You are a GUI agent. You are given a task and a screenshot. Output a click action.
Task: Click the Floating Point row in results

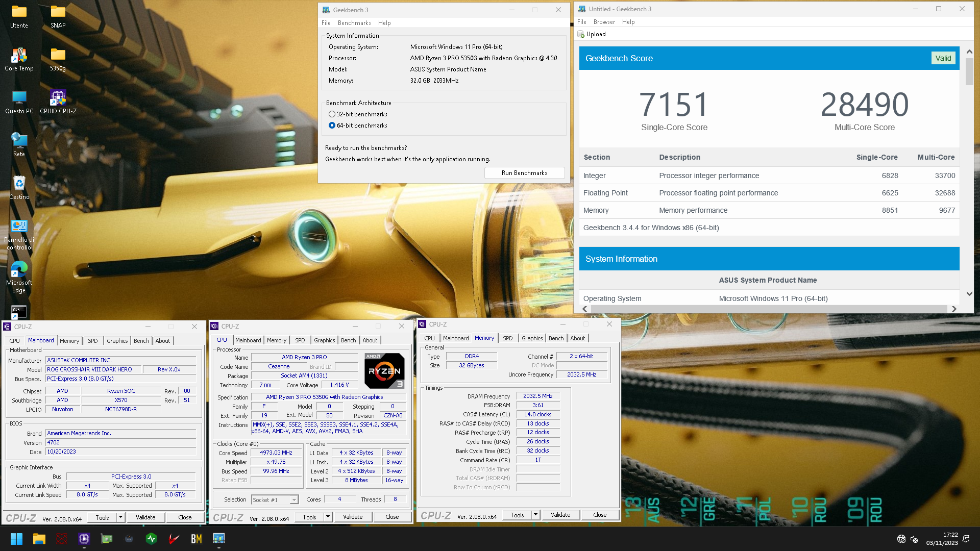coord(769,193)
